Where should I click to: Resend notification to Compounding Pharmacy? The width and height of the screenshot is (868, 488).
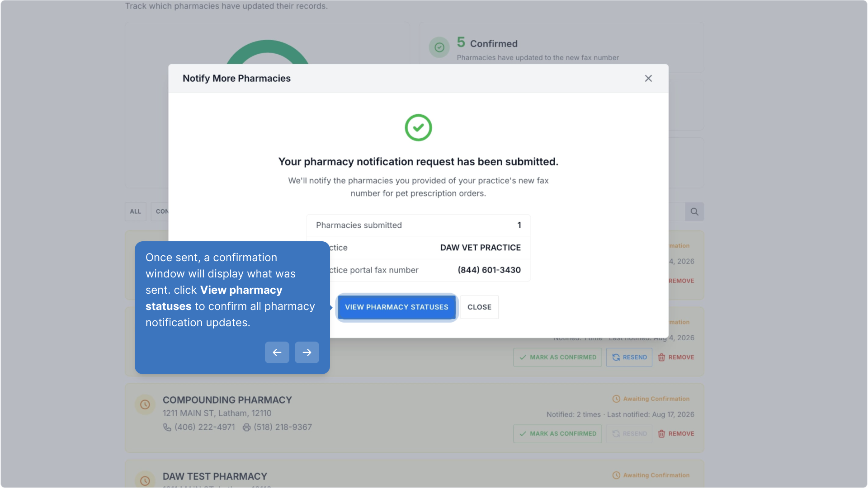coord(629,434)
